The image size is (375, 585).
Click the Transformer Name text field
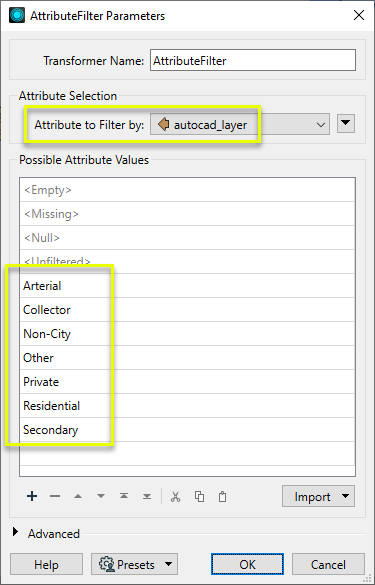[x=253, y=60]
